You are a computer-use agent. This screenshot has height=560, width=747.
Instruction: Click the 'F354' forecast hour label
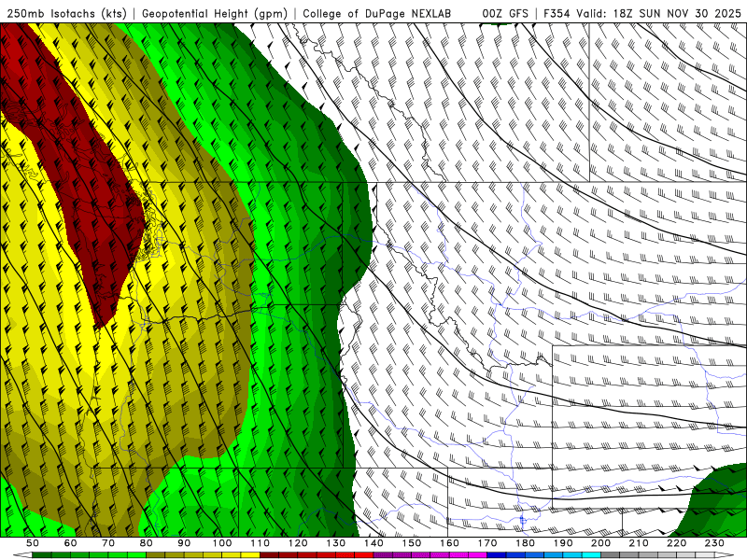(x=556, y=13)
